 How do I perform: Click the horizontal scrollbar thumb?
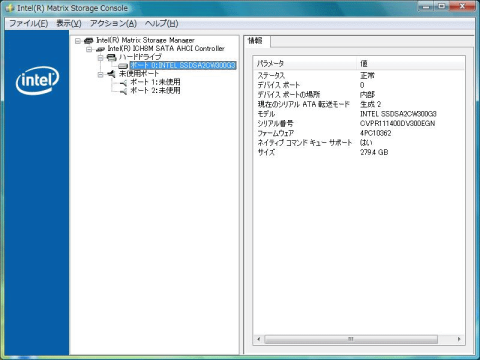[x=351, y=339]
